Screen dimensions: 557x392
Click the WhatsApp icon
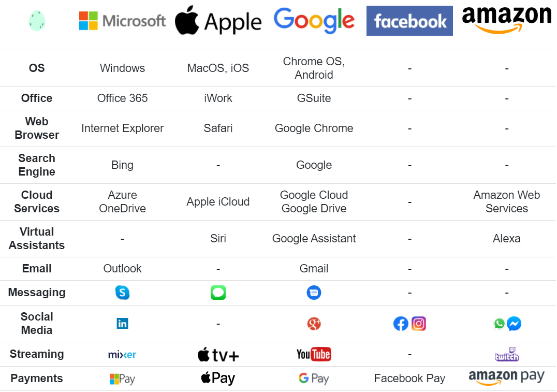499,324
